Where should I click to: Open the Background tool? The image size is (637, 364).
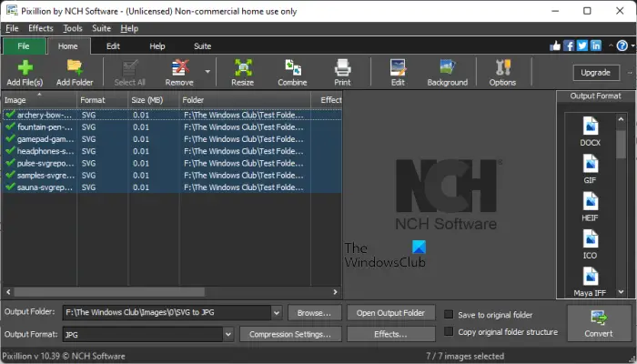pos(448,73)
